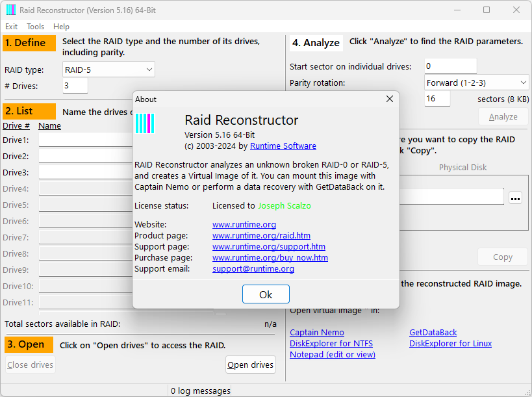Click the 1. Define step label
Image resolution: width=532 pixels, height=397 pixels.
click(29, 43)
